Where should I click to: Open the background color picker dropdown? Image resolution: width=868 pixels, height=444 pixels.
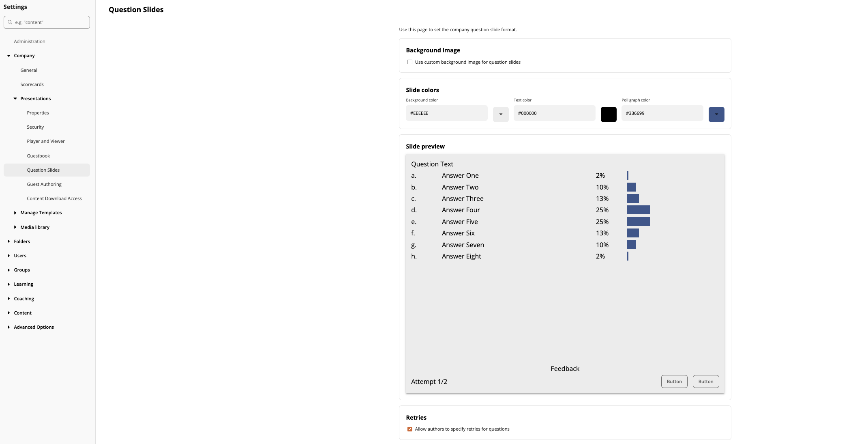tap(501, 114)
